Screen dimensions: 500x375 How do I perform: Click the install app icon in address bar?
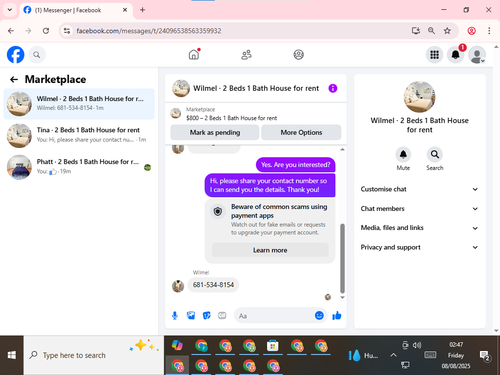point(415,31)
